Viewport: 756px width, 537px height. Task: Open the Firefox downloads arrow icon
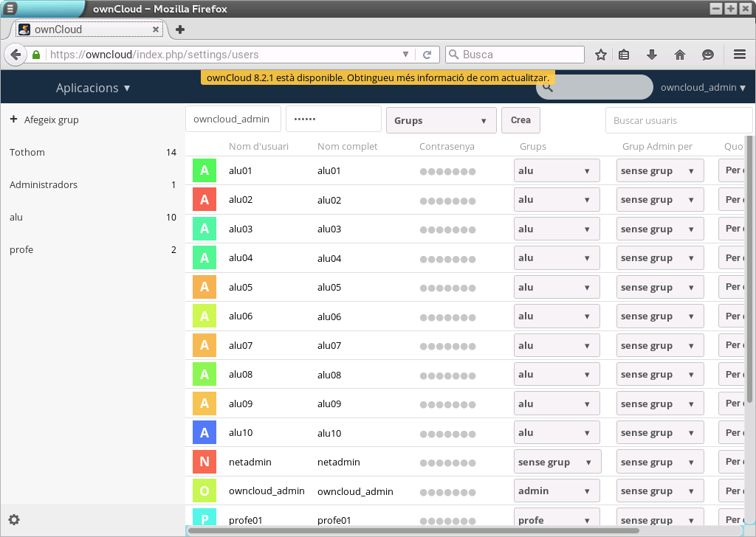[x=652, y=55]
